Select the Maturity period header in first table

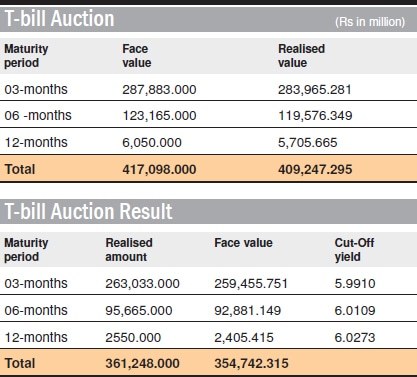pyautogui.click(x=26, y=56)
